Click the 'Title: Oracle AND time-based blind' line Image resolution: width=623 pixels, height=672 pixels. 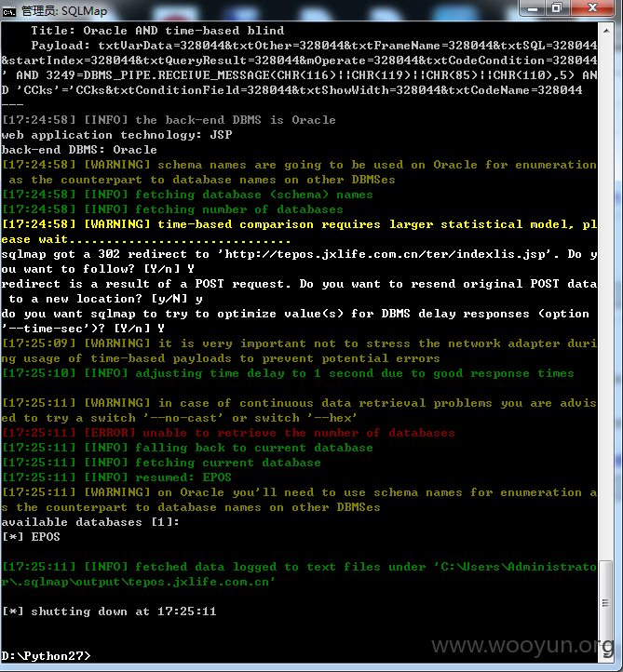pyautogui.click(x=157, y=31)
